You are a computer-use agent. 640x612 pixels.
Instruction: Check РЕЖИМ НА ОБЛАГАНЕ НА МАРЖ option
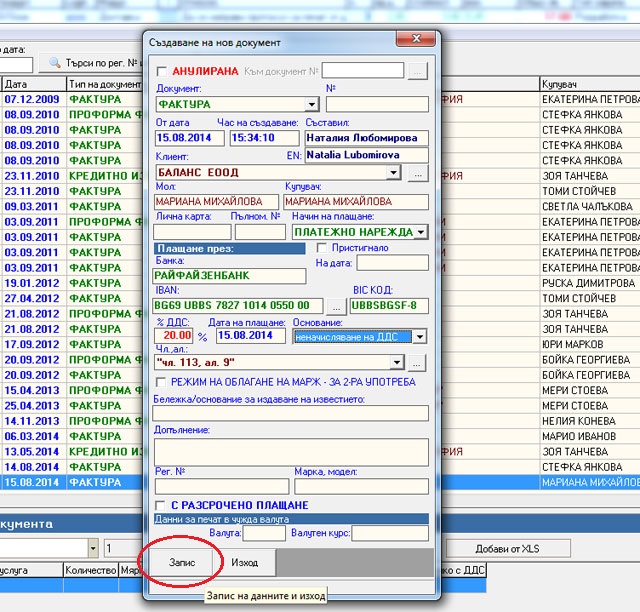pos(161,382)
